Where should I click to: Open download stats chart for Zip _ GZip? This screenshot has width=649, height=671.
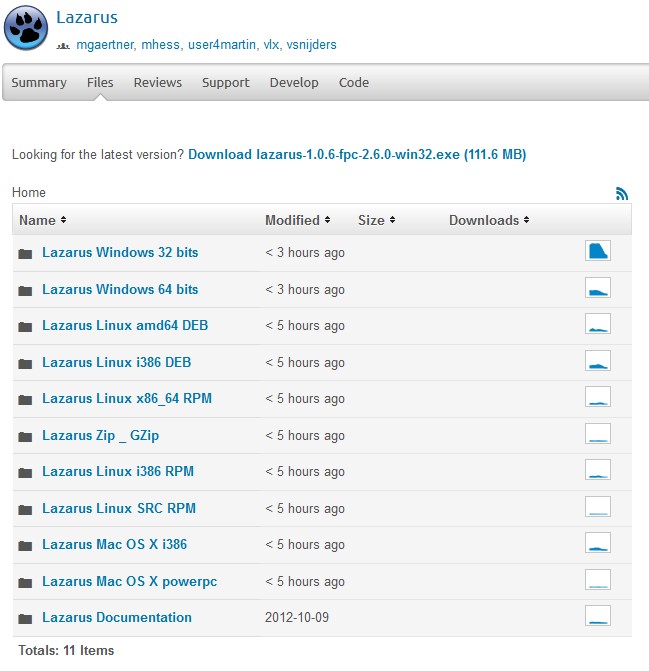point(598,433)
